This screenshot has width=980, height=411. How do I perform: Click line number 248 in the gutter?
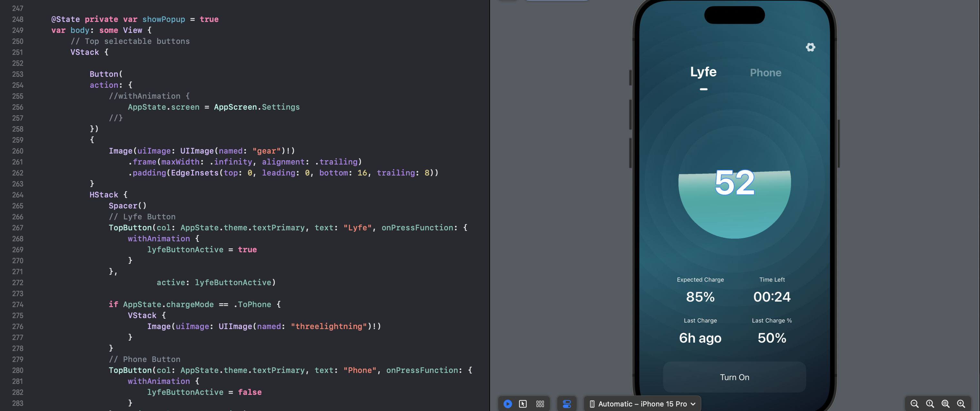click(17, 19)
